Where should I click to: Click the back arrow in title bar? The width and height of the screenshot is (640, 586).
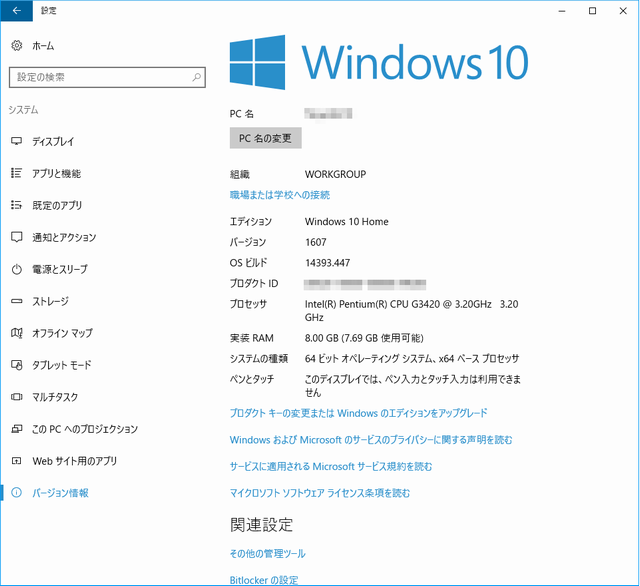[x=16, y=11]
